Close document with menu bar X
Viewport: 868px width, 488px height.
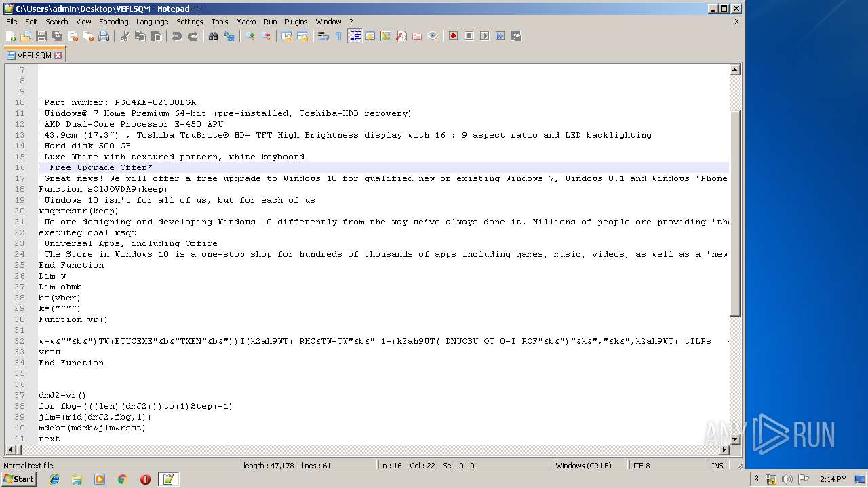coord(736,22)
